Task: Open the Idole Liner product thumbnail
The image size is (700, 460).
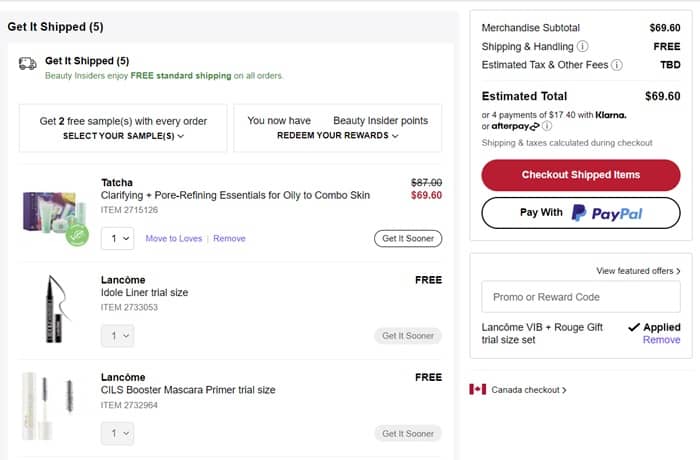Action: pos(55,309)
